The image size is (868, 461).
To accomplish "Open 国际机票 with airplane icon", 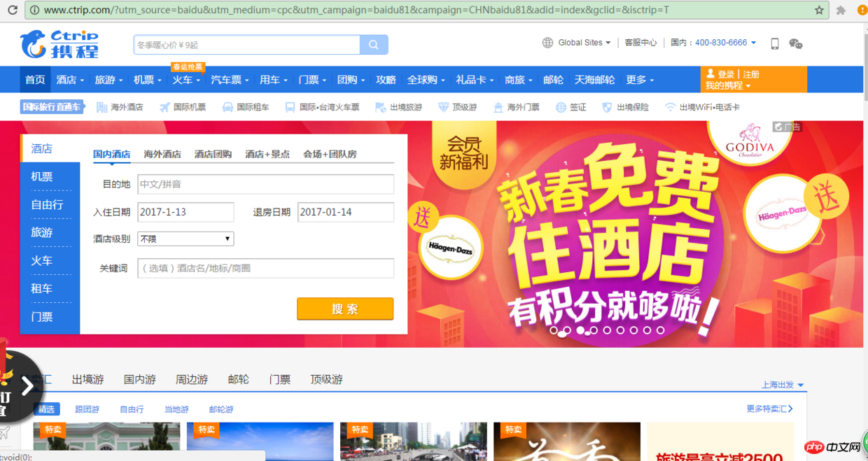I will (x=183, y=107).
